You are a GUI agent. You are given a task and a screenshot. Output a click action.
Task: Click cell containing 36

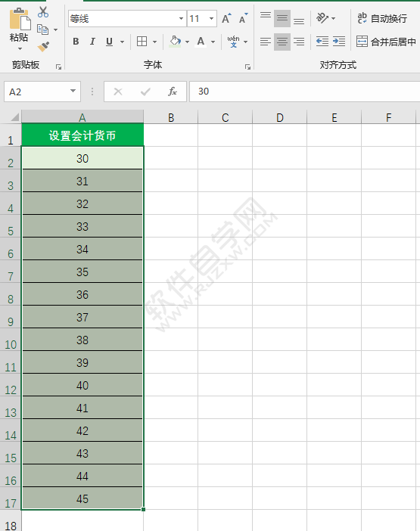coord(82,294)
